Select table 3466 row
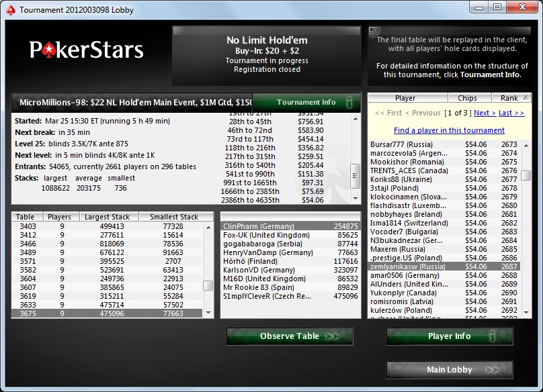This screenshot has width=543, height=392. [107, 244]
